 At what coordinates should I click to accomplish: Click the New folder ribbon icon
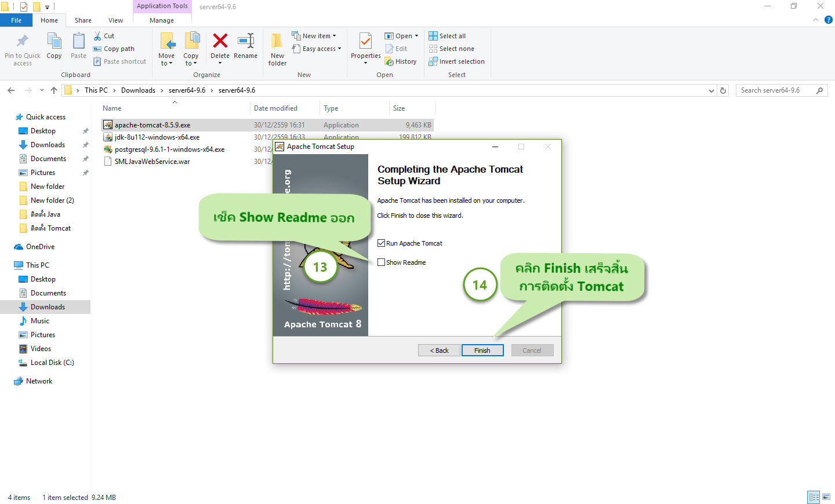tap(277, 41)
